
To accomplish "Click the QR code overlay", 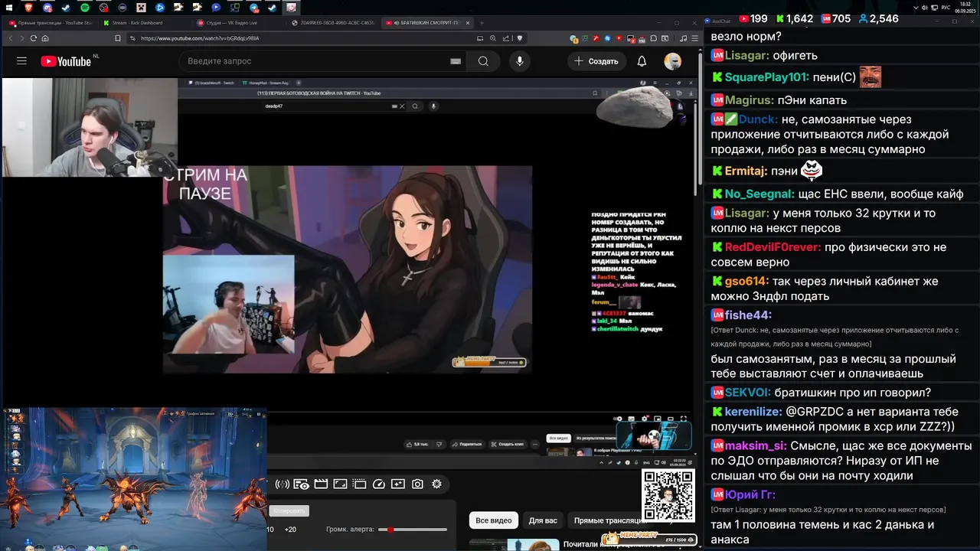I will pyautogui.click(x=668, y=496).
